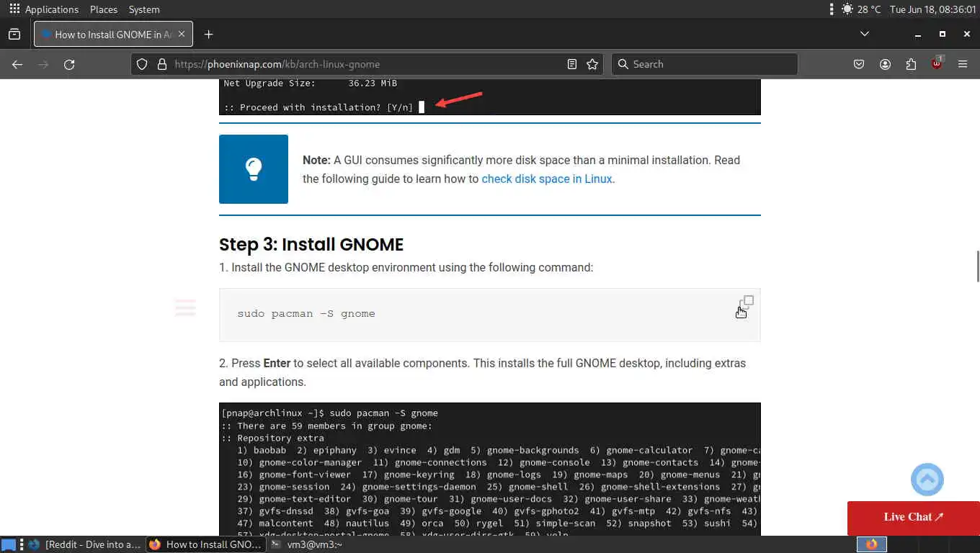Open the check disk space in Linux link
This screenshot has width=980, height=553.
point(547,179)
